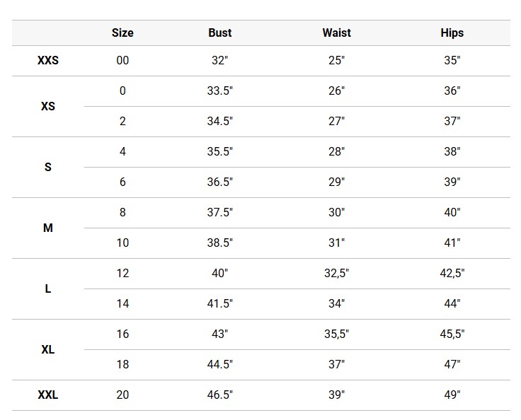Click the Waist column header
The image size is (521, 420).
336,33
